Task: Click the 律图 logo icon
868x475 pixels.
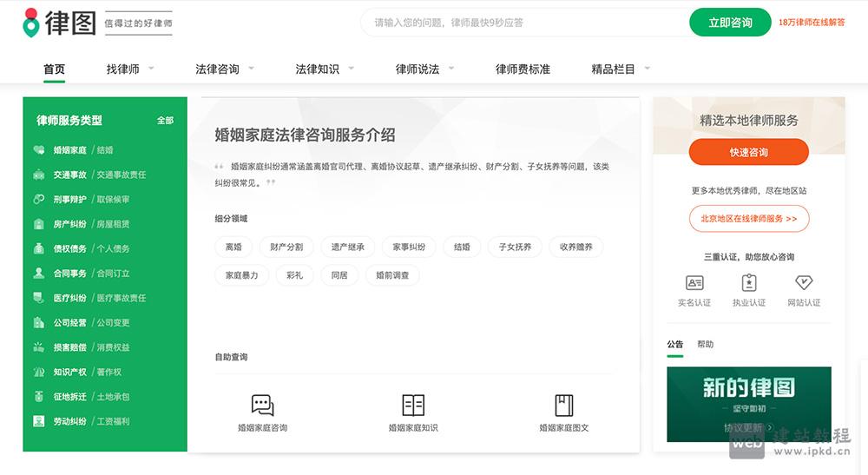Action: pyautogui.click(x=31, y=23)
